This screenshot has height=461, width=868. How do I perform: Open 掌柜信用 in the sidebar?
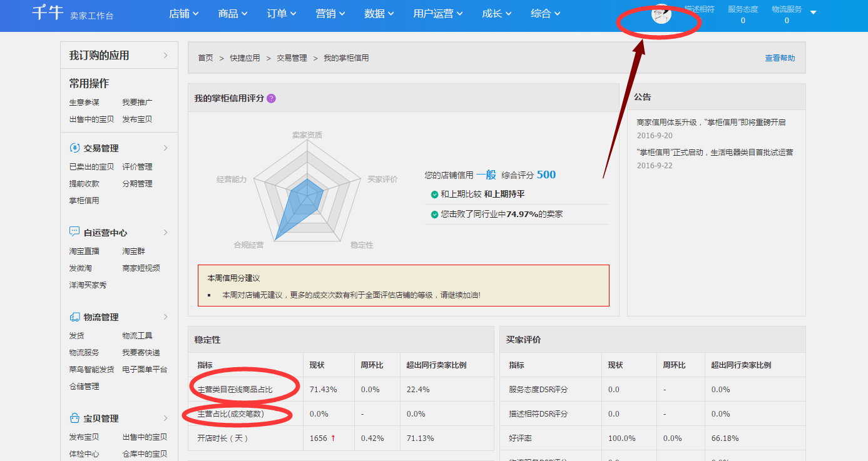[84, 200]
